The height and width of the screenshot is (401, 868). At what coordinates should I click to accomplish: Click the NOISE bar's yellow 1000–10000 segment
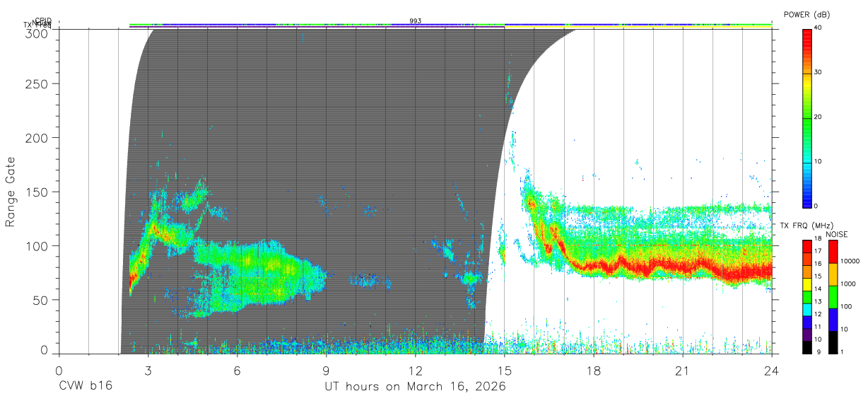tap(833, 274)
